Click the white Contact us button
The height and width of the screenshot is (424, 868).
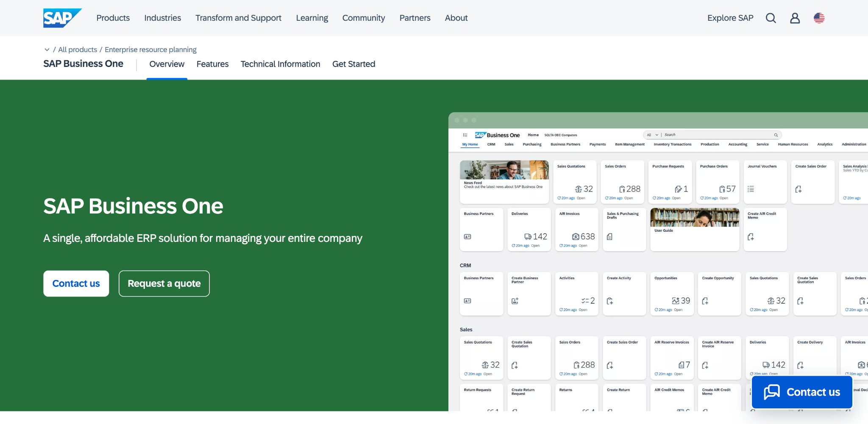click(76, 283)
